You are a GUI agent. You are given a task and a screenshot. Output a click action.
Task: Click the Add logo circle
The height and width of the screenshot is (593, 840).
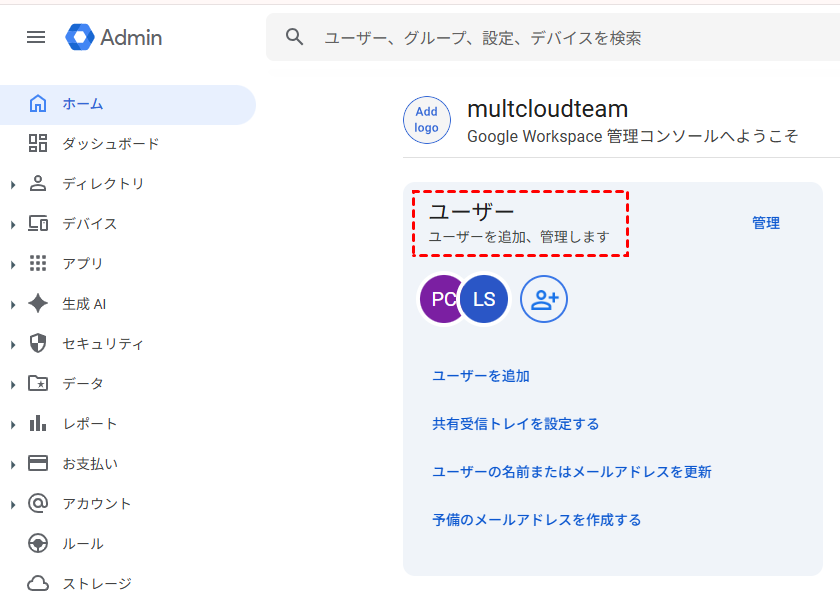[427, 120]
